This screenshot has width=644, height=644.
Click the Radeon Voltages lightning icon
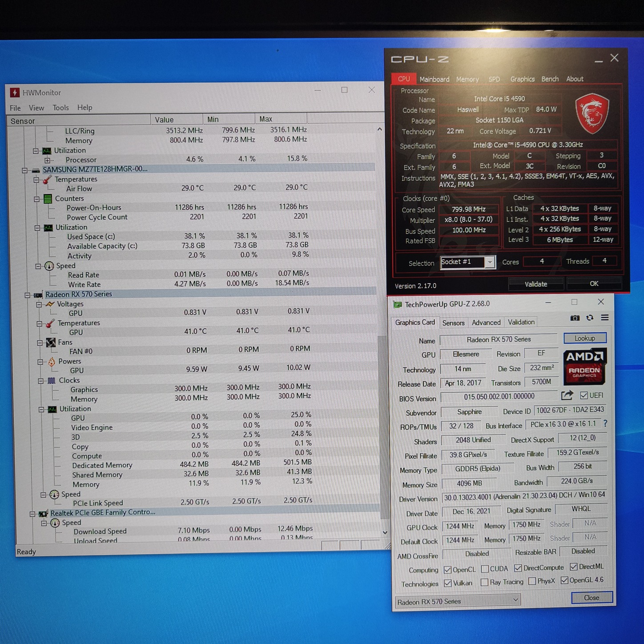point(50,304)
